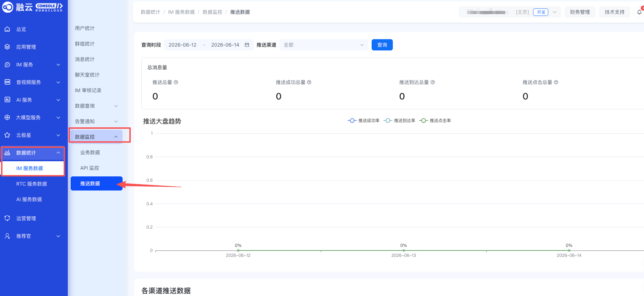The width and height of the screenshot is (644, 296).
Task: Click the AI 服务 icon
Action: click(7, 100)
